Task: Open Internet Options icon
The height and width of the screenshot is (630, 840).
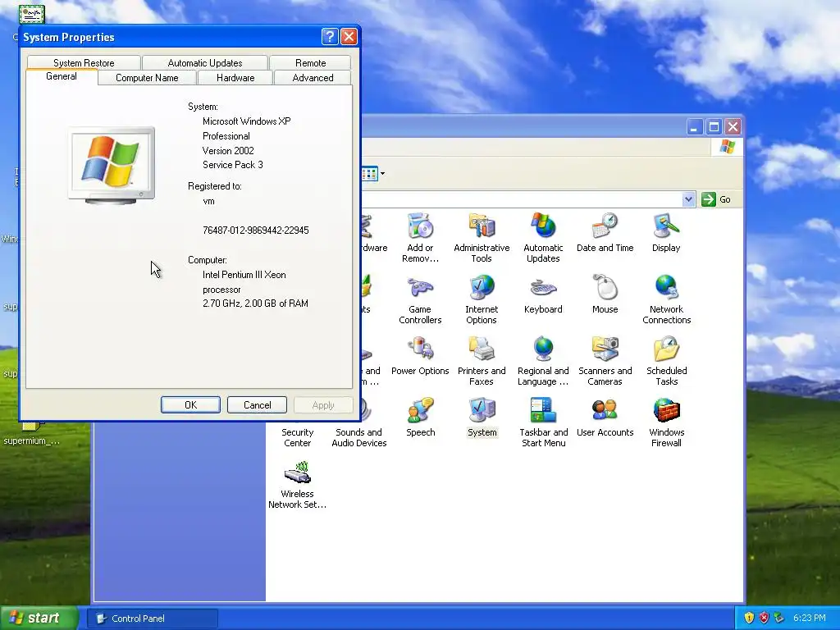Action: (x=482, y=299)
